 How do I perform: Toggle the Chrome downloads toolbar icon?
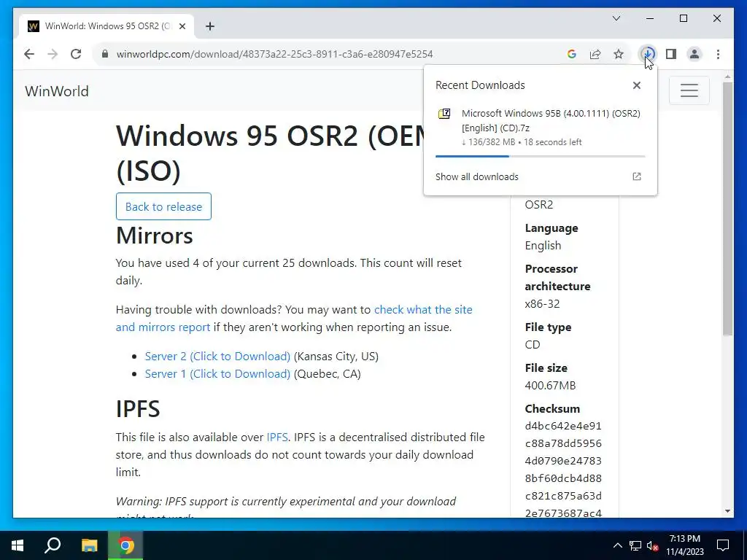(648, 54)
